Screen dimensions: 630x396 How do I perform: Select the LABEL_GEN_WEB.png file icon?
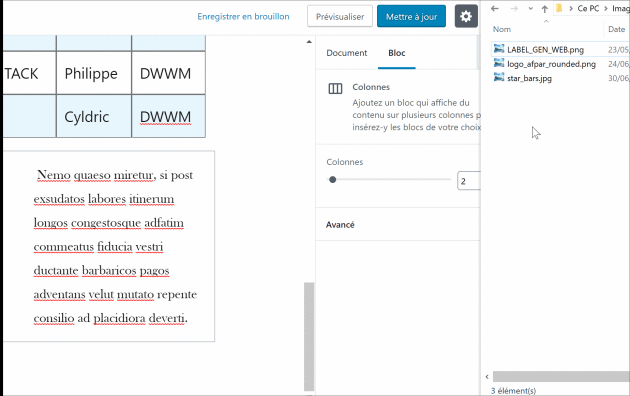pos(499,49)
